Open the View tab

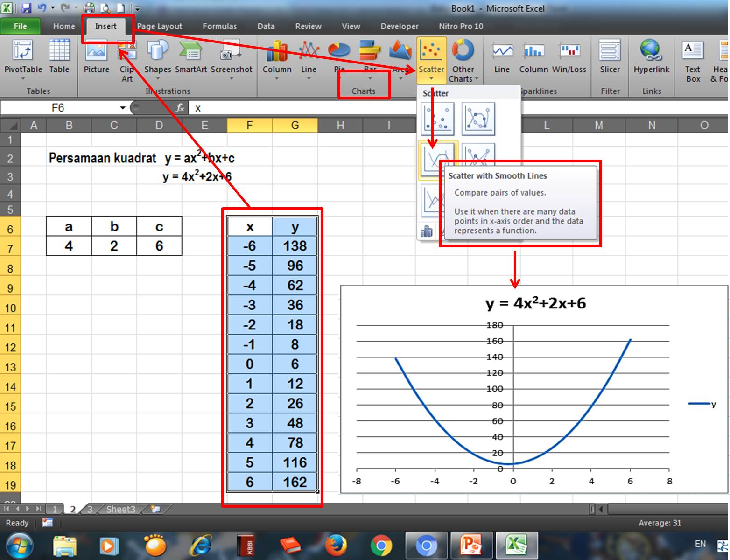(351, 26)
